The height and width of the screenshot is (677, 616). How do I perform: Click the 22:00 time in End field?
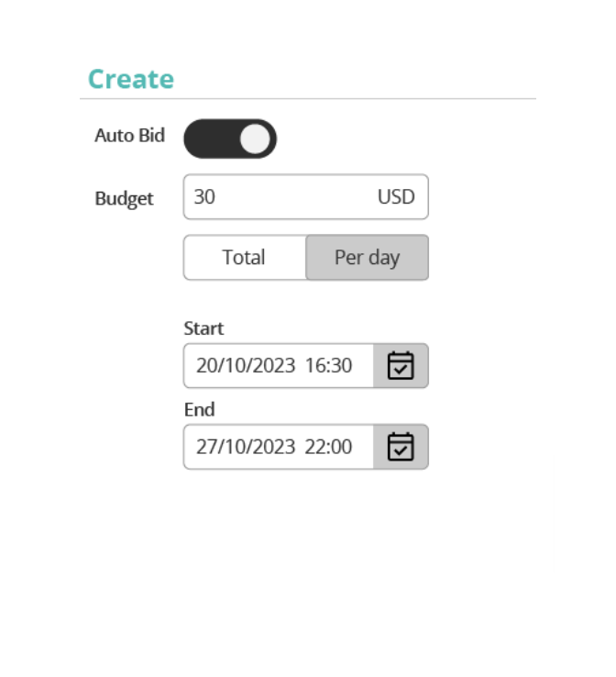coord(329,447)
